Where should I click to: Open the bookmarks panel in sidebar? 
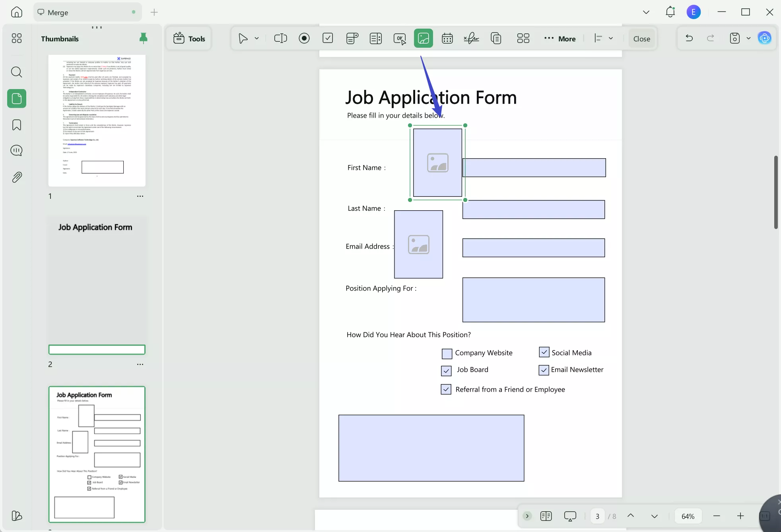[x=17, y=125]
